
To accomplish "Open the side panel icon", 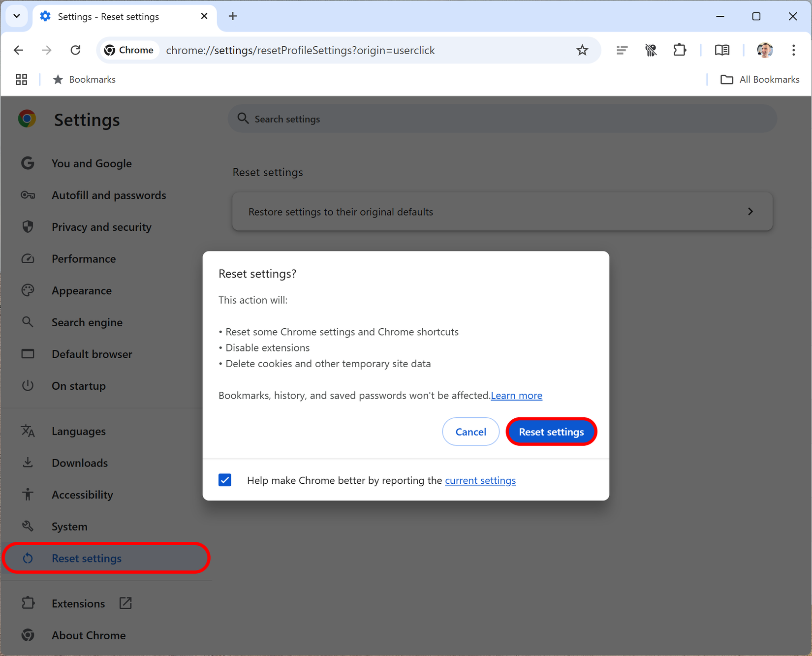I will click(x=622, y=50).
